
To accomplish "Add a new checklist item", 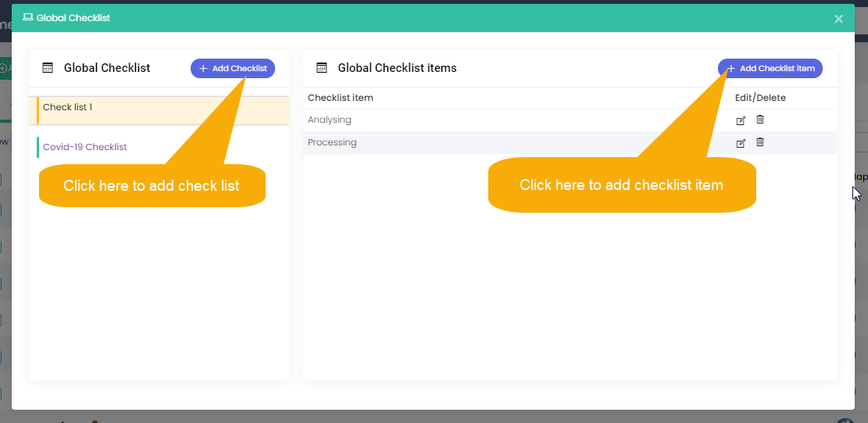I will [770, 69].
